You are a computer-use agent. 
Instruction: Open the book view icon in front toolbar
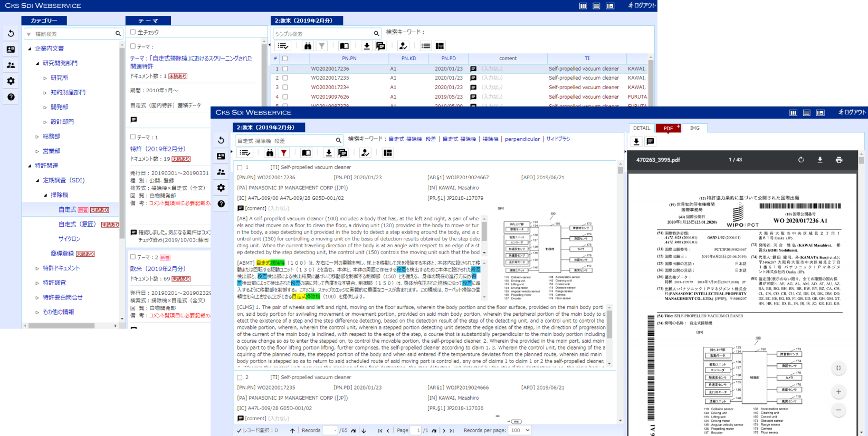pos(306,153)
